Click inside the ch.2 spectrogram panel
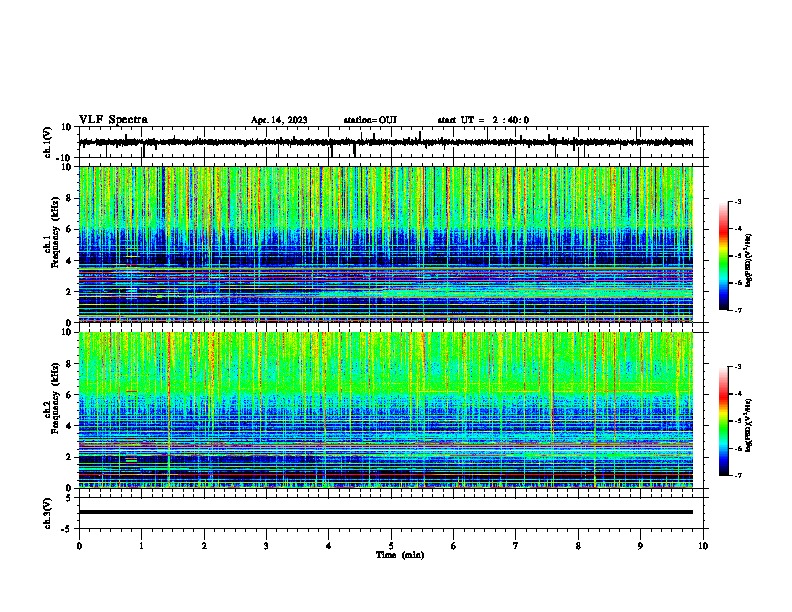 point(386,410)
